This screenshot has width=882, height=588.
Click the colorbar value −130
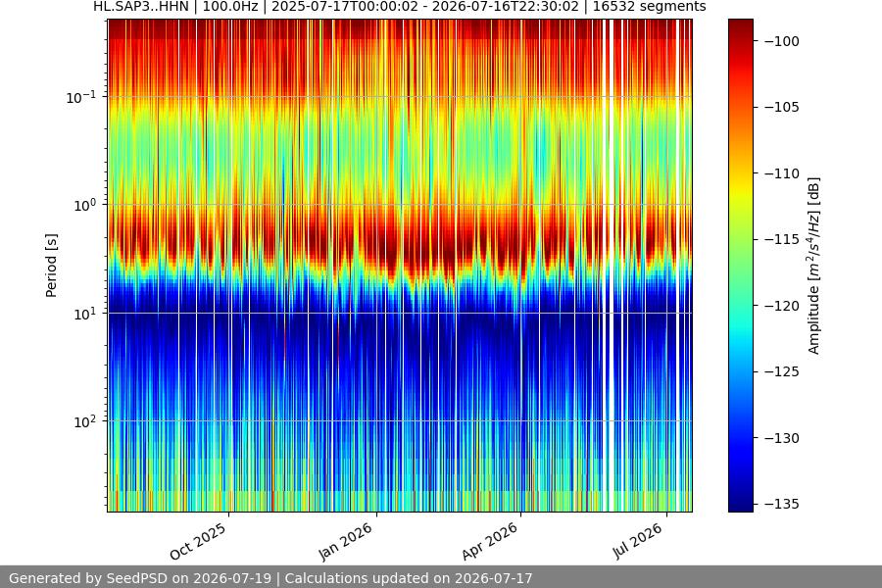781,438
